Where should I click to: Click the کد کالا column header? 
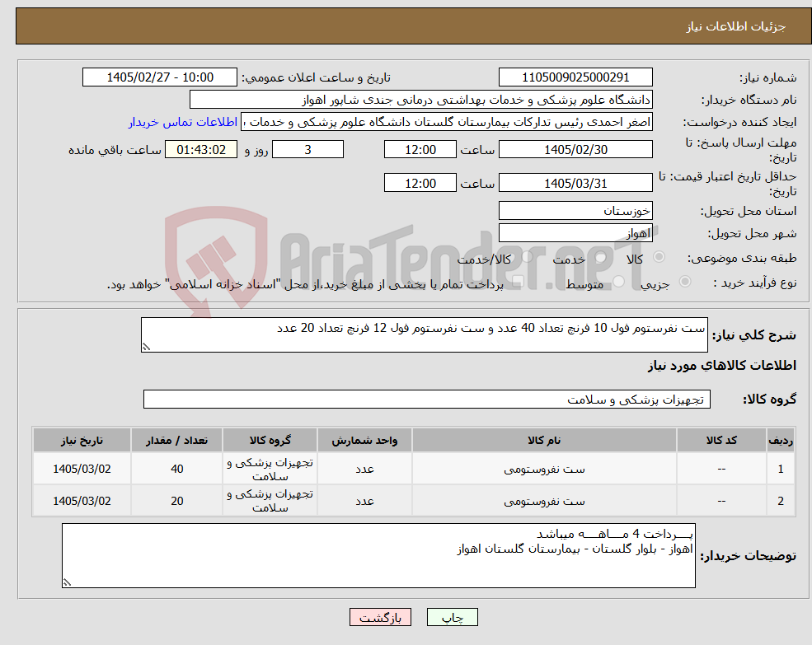tap(721, 441)
